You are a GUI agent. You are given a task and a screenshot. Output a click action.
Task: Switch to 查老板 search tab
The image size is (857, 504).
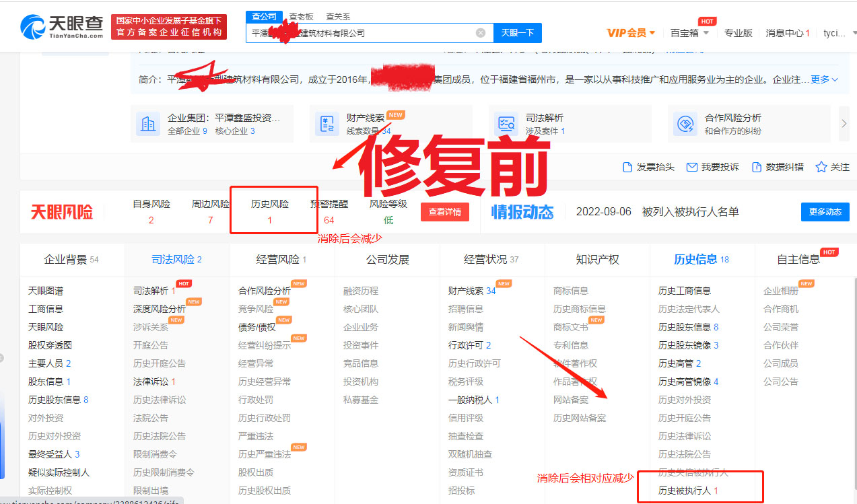tap(301, 16)
